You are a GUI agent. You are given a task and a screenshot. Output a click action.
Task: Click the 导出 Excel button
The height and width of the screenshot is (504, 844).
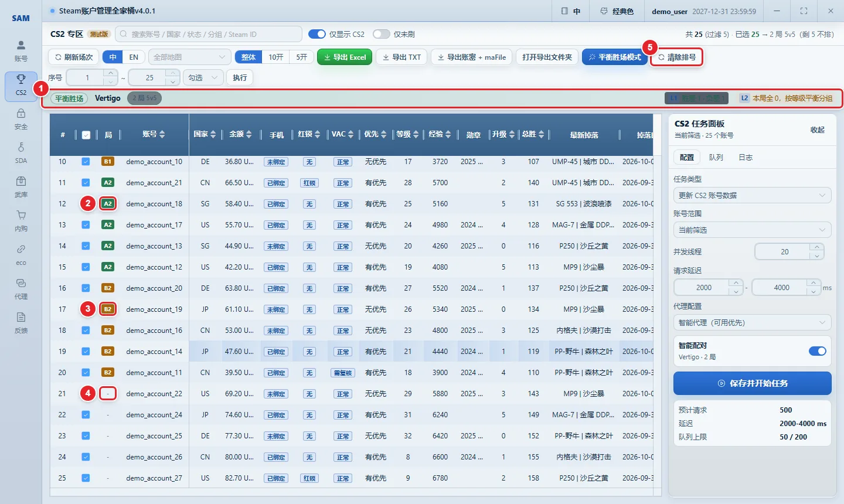point(345,57)
